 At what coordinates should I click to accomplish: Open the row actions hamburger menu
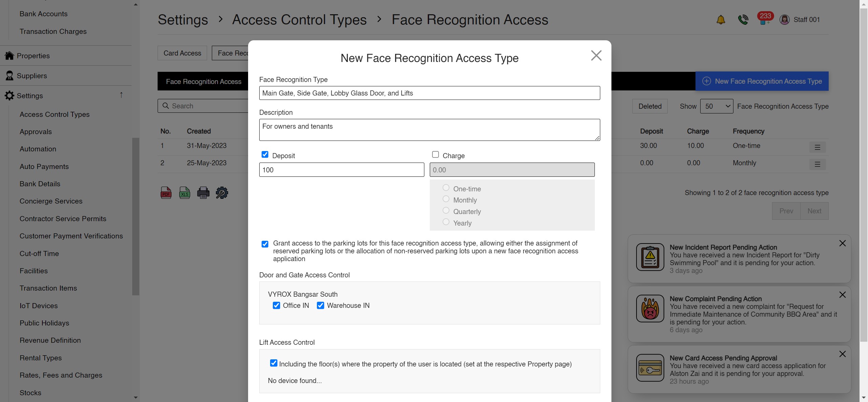pyautogui.click(x=818, y=147)
